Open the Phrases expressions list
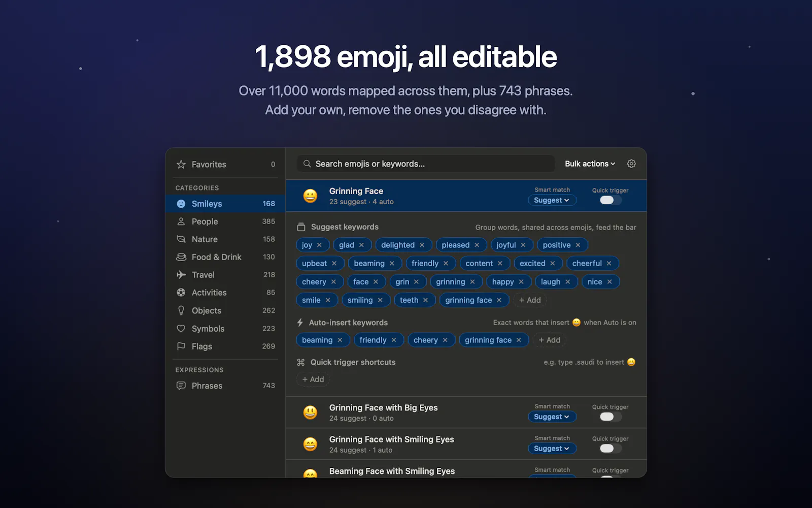 pyautogui.click(x=225, y=386)
